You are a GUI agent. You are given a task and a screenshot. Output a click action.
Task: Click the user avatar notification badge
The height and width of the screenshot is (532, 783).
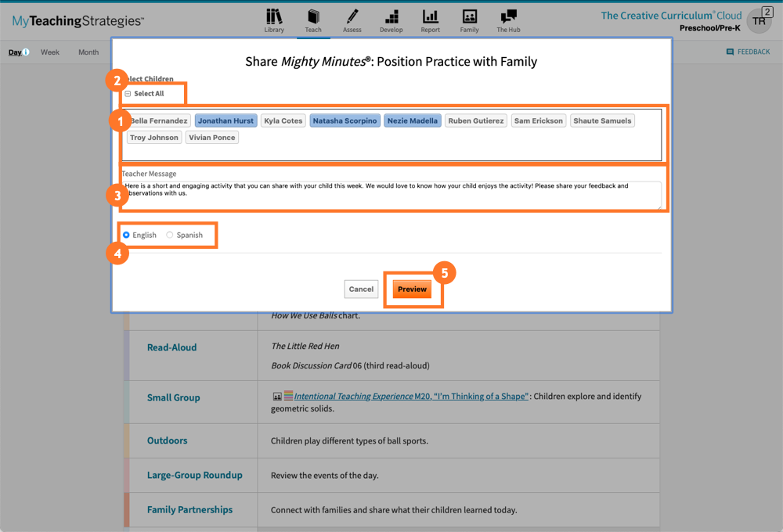(767, 13)
